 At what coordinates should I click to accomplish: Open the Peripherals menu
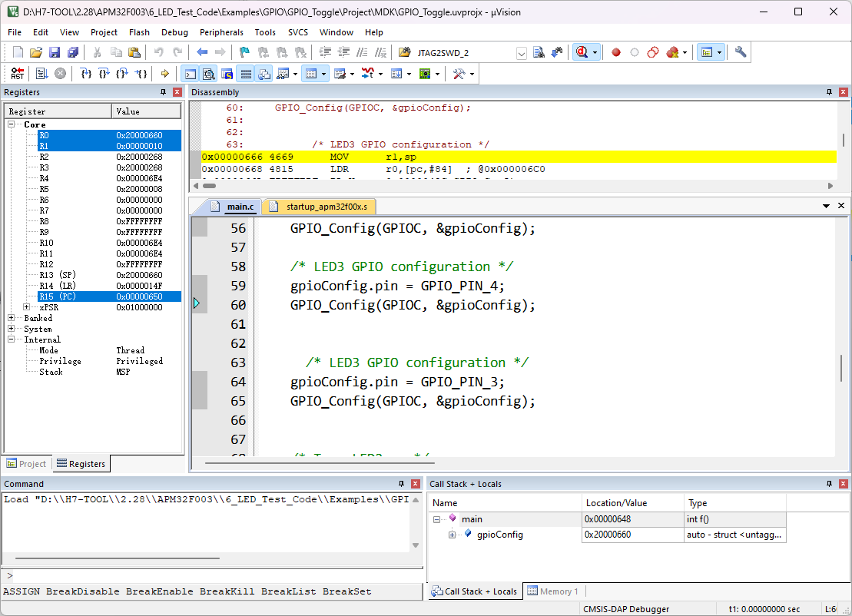pos(221,32)
